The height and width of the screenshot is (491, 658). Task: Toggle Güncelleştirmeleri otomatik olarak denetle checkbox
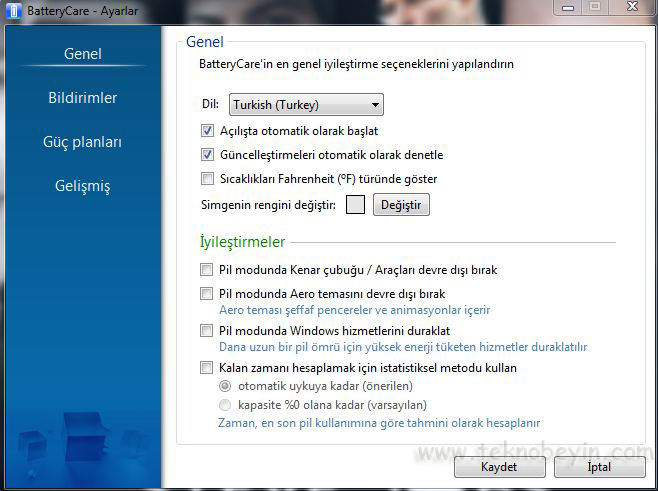(x=207, y=155)
